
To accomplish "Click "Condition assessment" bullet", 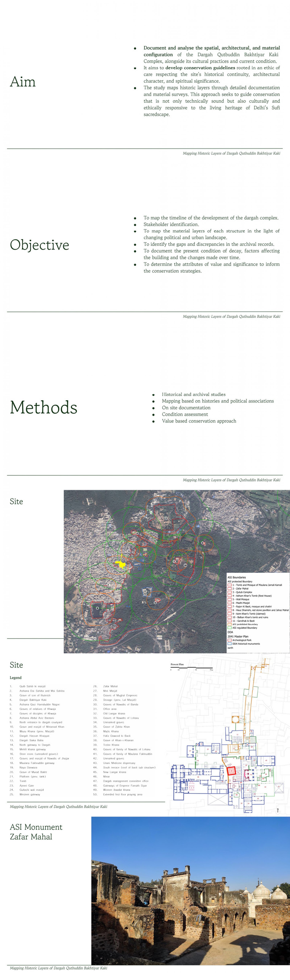I will [x=185, y=414].
